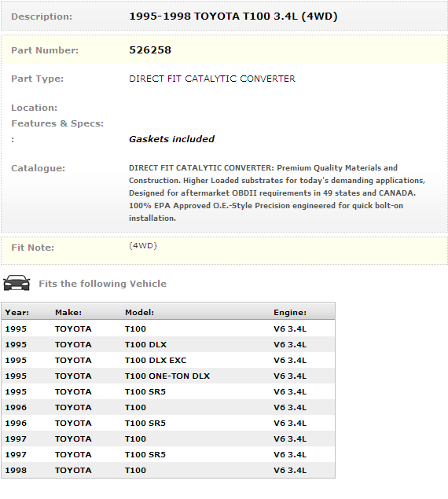Click the DIRECT FIT CATALYTIC CONVERTER part type

pos(212,79)
